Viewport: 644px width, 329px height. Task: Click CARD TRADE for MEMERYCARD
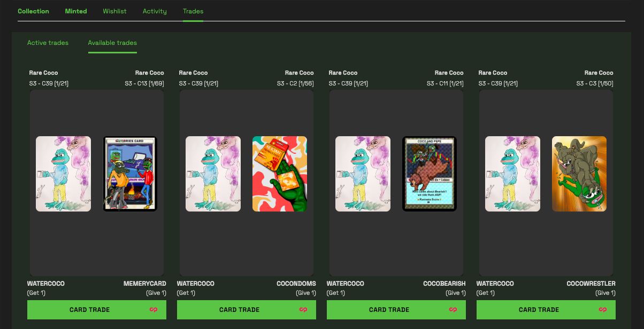point(97,310)
